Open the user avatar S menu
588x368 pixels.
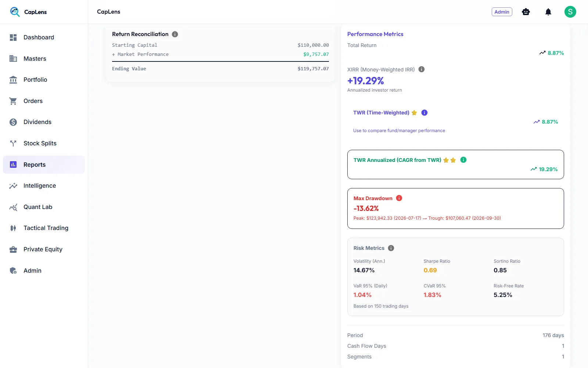pyautogui.click(x=570, y=12)
